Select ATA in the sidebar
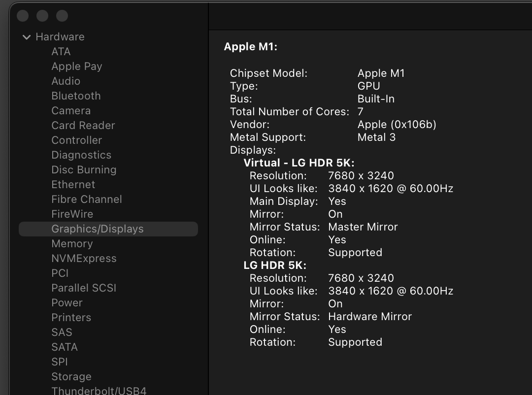Image resolution: width=532 pixels, height=395 pixels. click(61, 52)
